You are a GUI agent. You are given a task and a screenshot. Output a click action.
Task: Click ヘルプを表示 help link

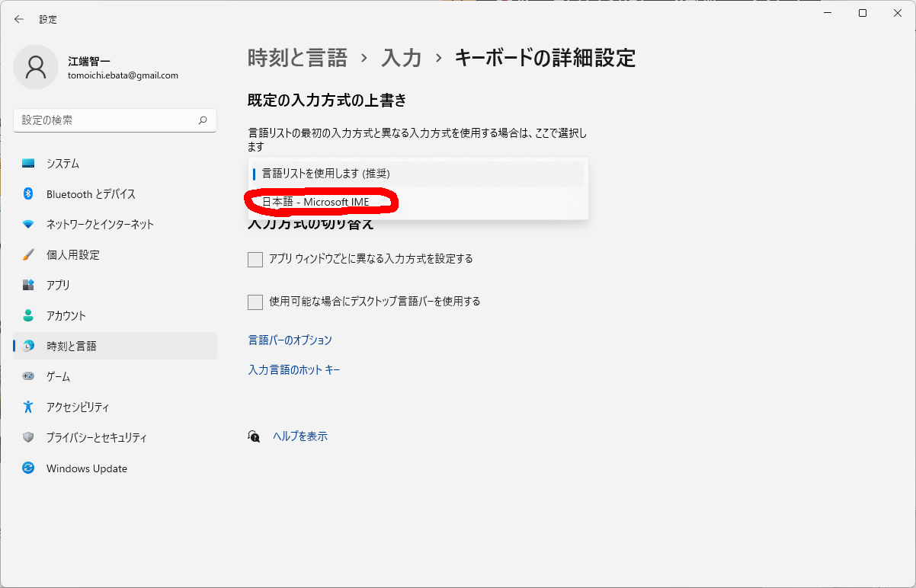[x=300, y=436]
